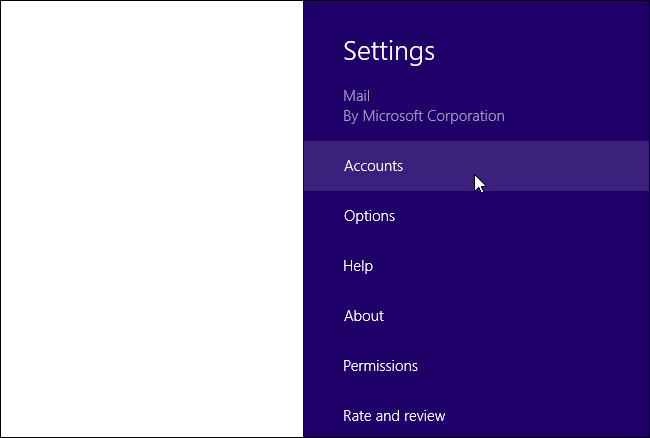Screen dimensions: 650x438
Task: Open the Permissions settings
Action: point(380,366)
